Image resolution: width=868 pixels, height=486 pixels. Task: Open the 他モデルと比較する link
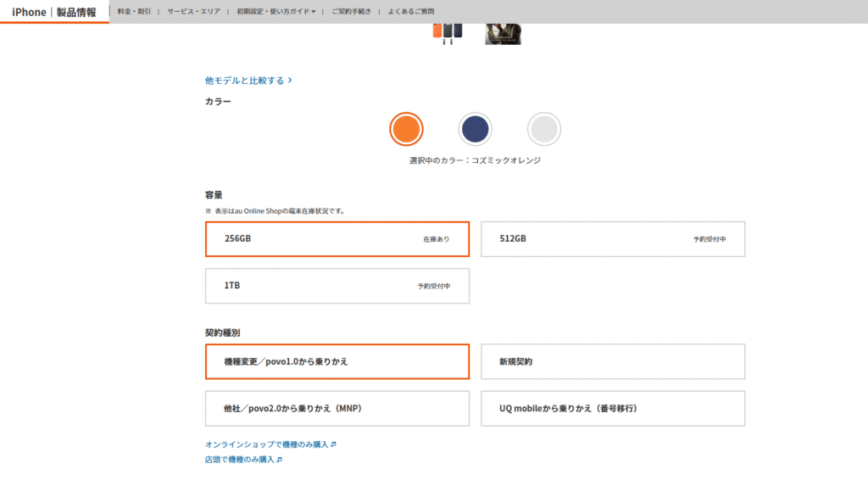(x=245, y=81)
